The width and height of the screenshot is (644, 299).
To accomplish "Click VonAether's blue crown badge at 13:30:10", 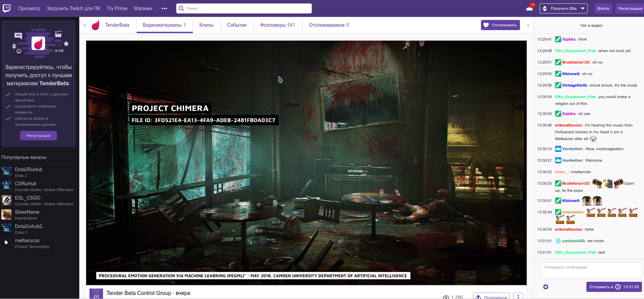I will pyautogui.click(x=558, y=149).
